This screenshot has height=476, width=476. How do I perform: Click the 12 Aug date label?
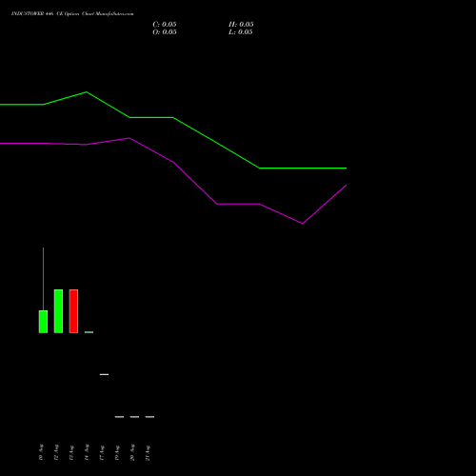(56, 452)
